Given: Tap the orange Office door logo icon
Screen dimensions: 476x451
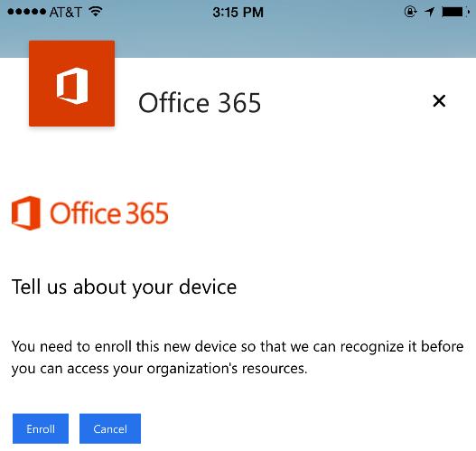Looking at the screenshot, I should click(x=26, y=213).
